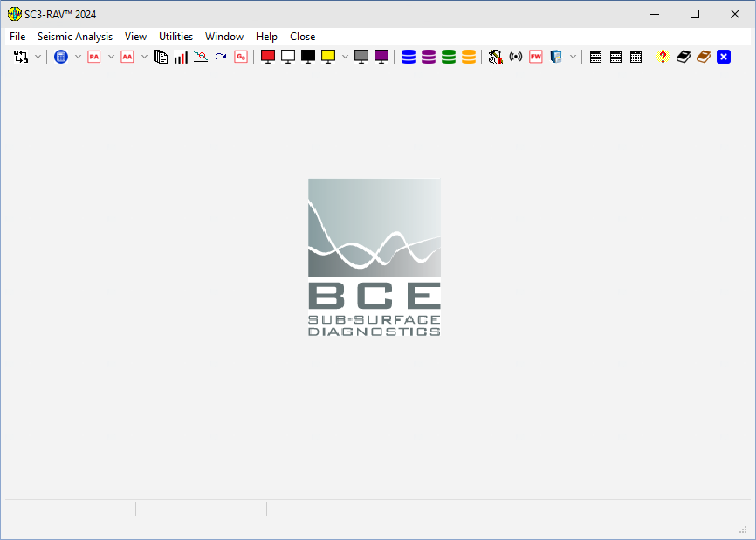756x540 pixels.
Task: Click the SC3-RAV application icon in title bar
Action: [x=15, y=15]
